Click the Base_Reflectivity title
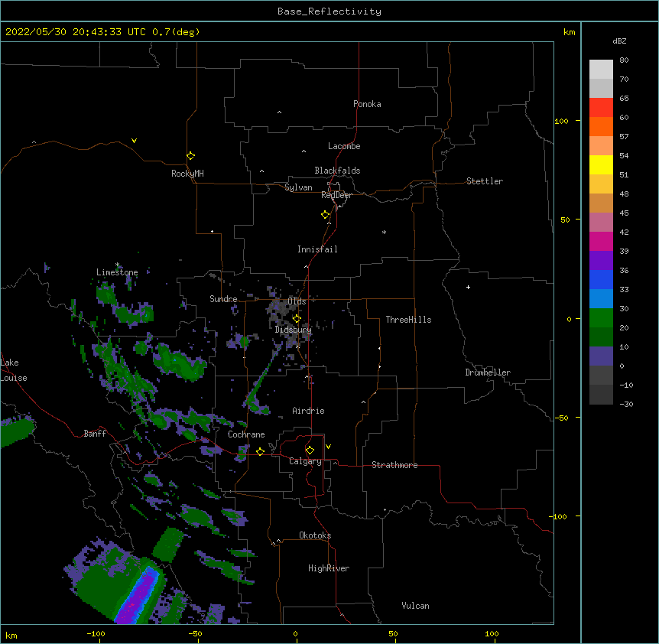The height and width of the screenshot is (644, 659). pos(329,11)
